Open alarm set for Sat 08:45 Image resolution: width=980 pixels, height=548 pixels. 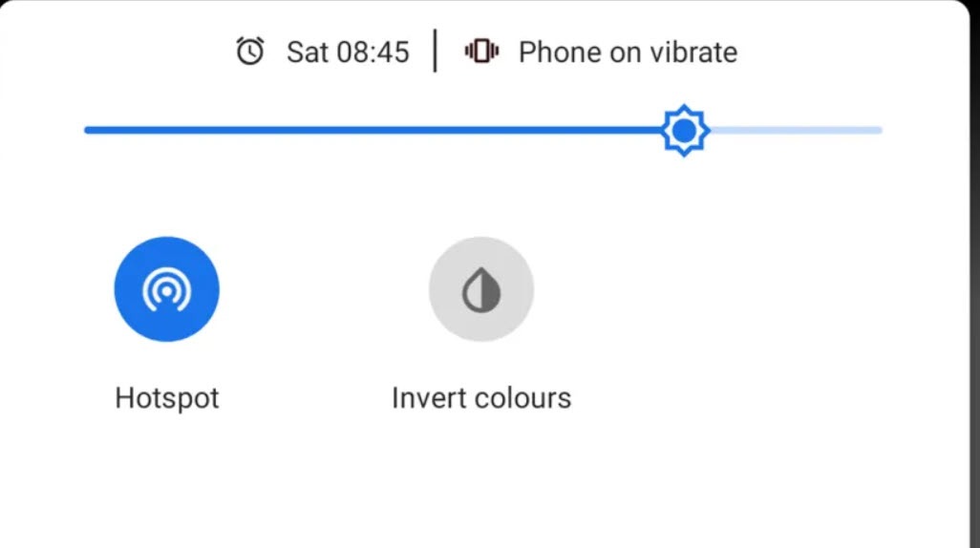348,52
